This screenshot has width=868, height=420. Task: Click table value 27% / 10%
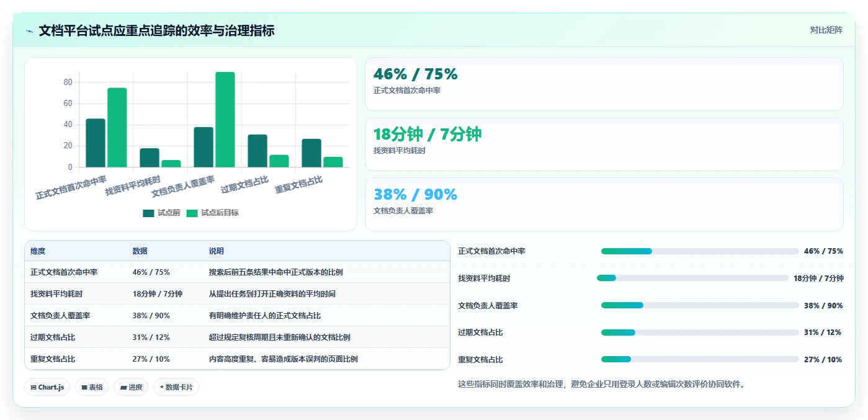[x=151, y=359]
